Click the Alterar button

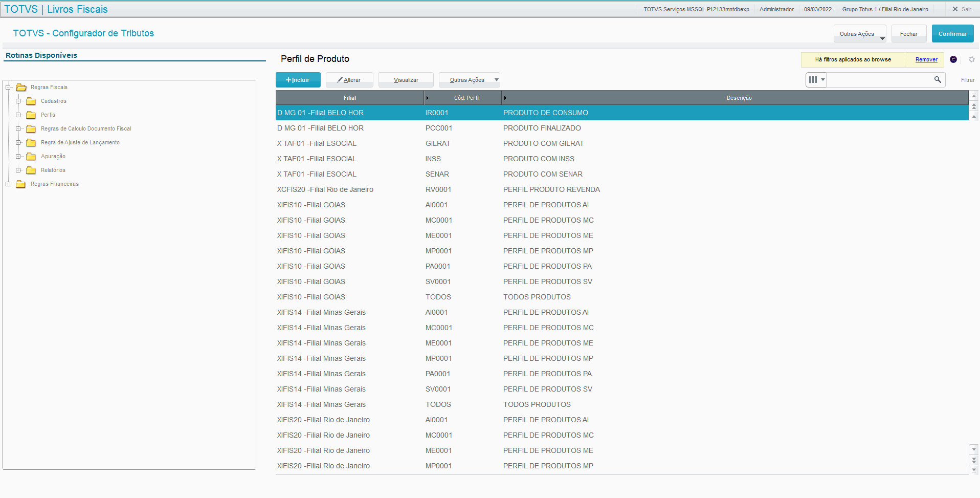point(349,80)
